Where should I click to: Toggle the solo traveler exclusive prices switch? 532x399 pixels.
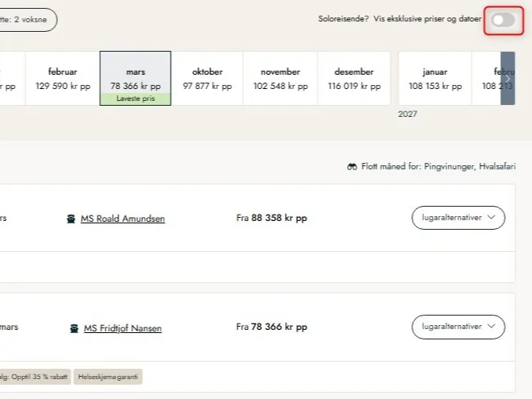point(503,21)
